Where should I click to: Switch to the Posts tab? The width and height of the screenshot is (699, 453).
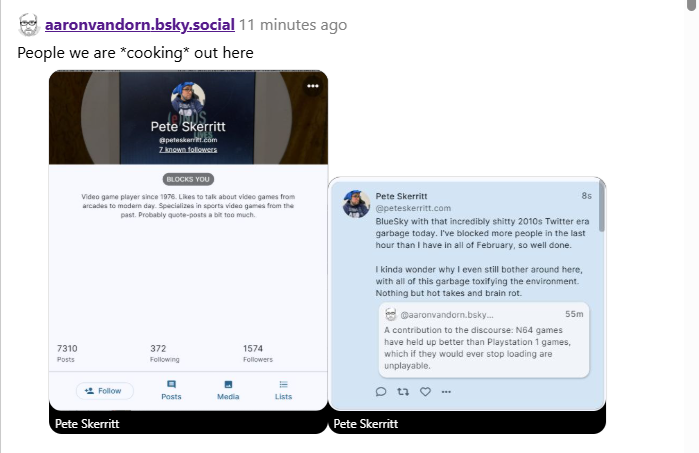click(171, 390)
